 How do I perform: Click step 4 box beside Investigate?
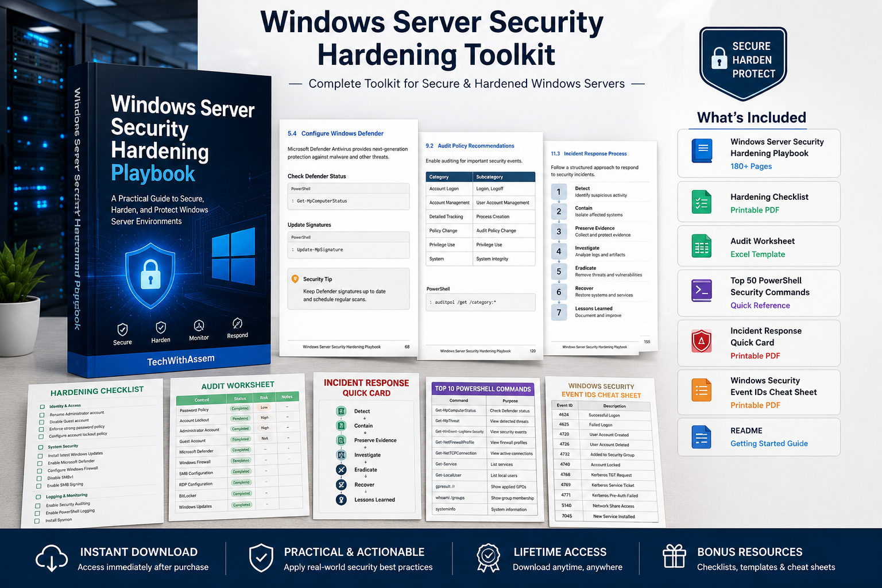[559, 252]
